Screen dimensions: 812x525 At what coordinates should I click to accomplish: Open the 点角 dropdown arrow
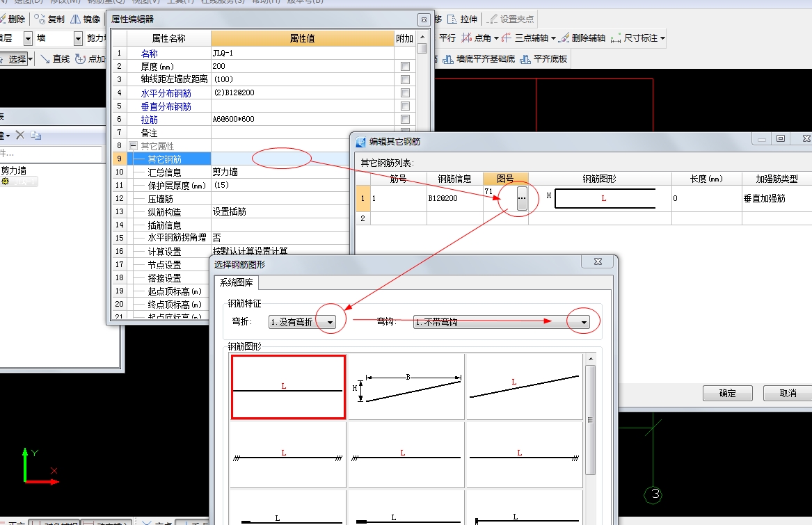pyautogui.click(x=497, y=38)
